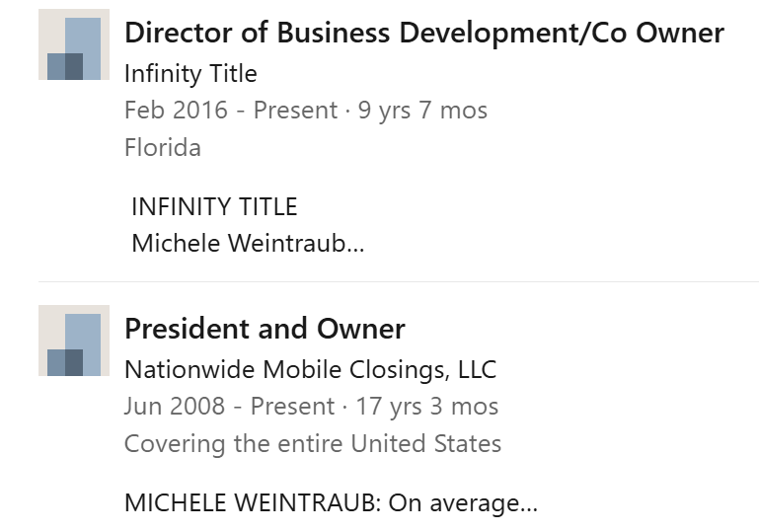Open the Nationwide Mobile Closings company logo
Viewport: 759px width, 532px height.
[x=74, y=341]
